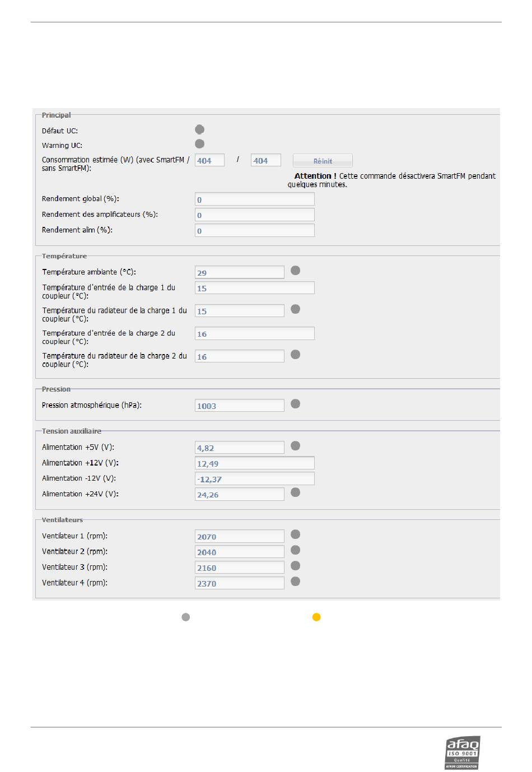532x772 pixels.
Task: Click the Pression atmosphérique status indicator
Action: (x=296, y=404)
